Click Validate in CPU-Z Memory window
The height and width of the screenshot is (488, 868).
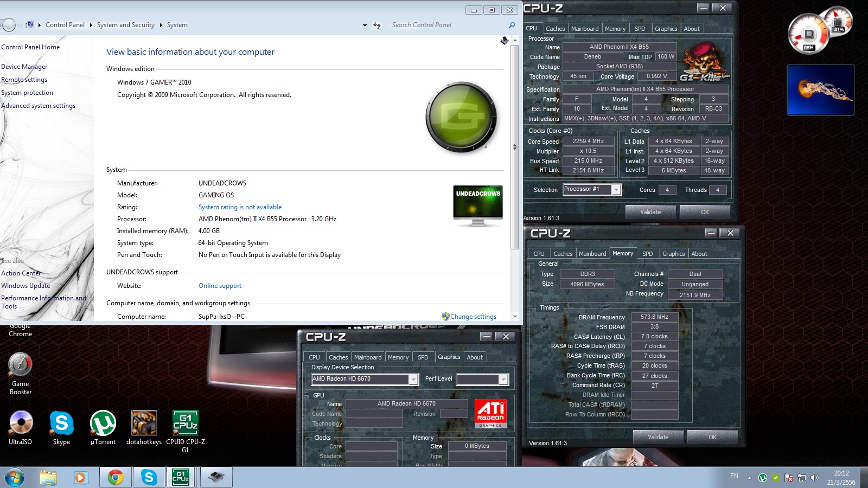pos(658,437)
